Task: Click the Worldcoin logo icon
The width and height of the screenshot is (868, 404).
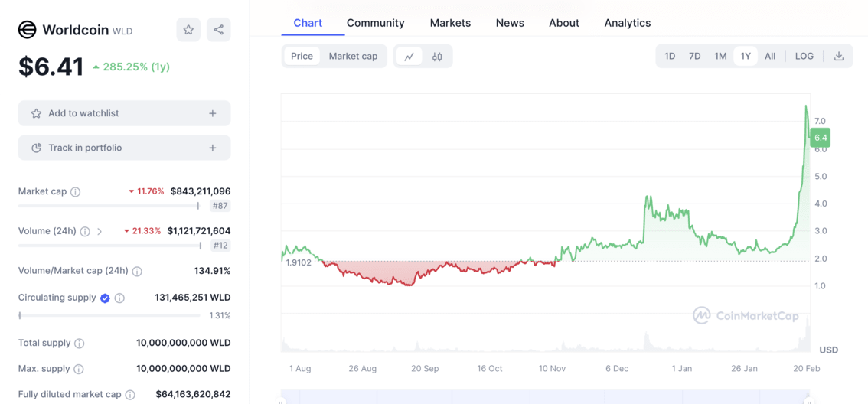Action: coord(28,30)
